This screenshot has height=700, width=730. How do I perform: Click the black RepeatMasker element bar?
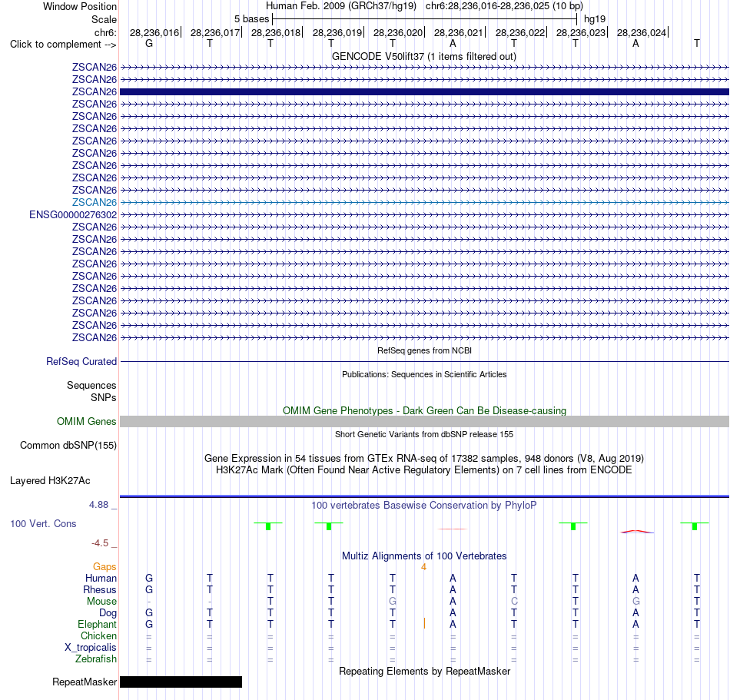point(181,682)
